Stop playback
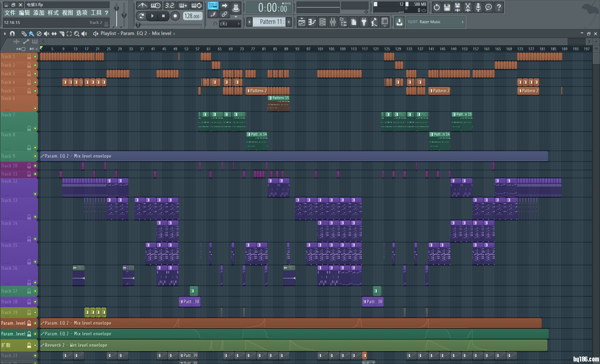Viewport: 600px width, 364px height. click(x=163, y=16)
